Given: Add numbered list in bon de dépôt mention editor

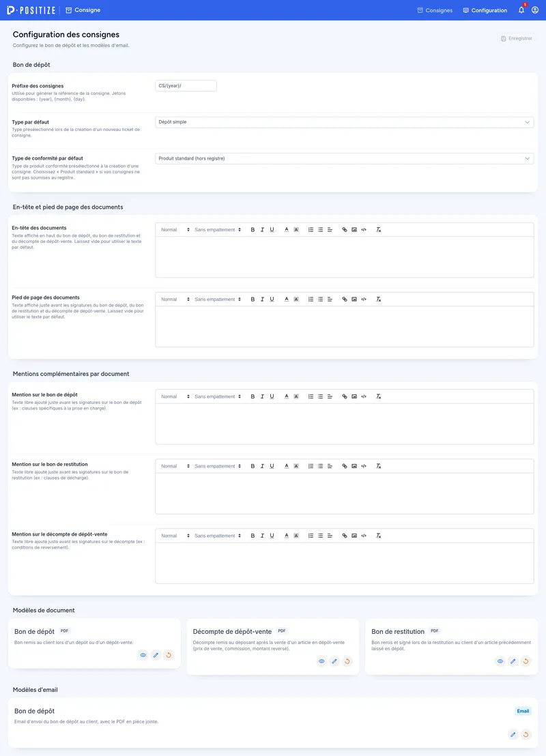Looking at the screenshot, I should click(311, 396).
